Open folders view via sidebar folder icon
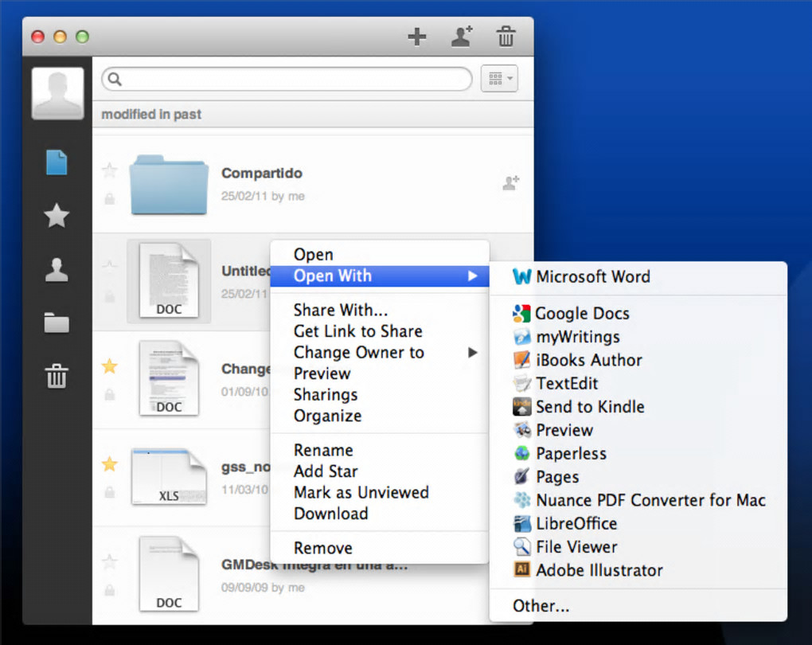 coord(57,322)
